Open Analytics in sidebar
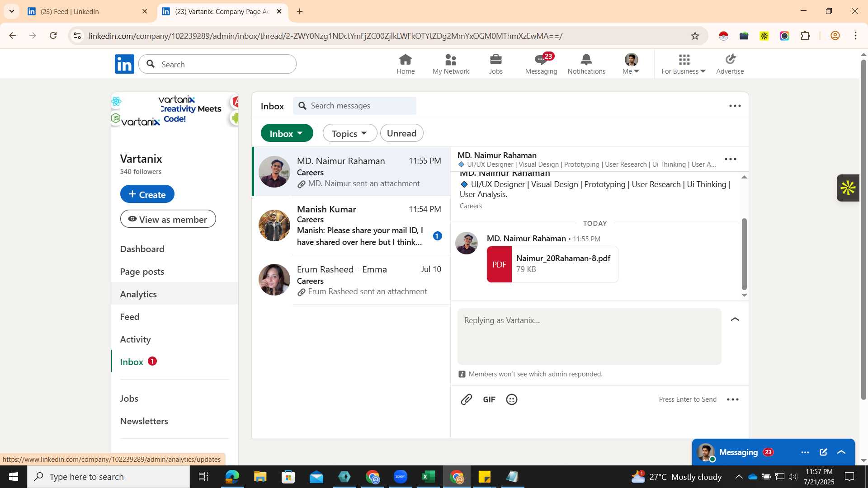 138,294
